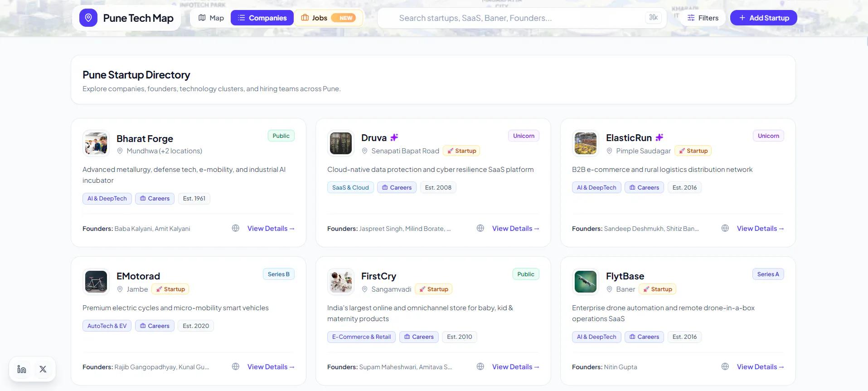Image resolution: width=868 pixels, height=391 pixels.
Task: Click the AutoTech & EV tag
Action: pyautogui.click(x=107, y=326)
